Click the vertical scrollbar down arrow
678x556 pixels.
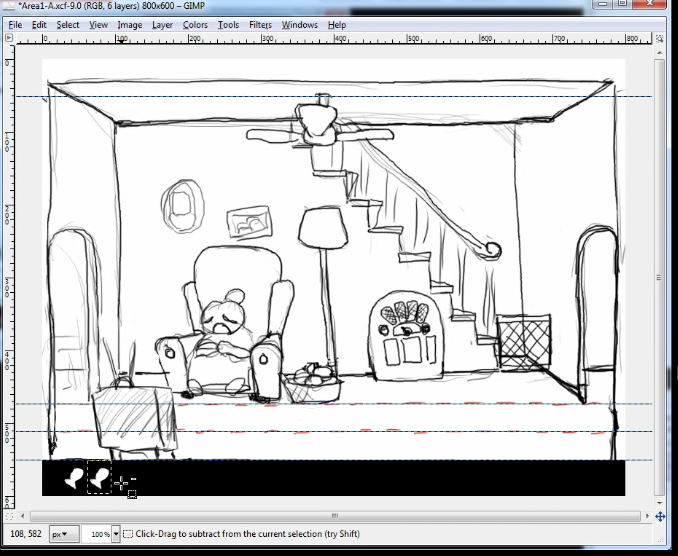[659, 503]
